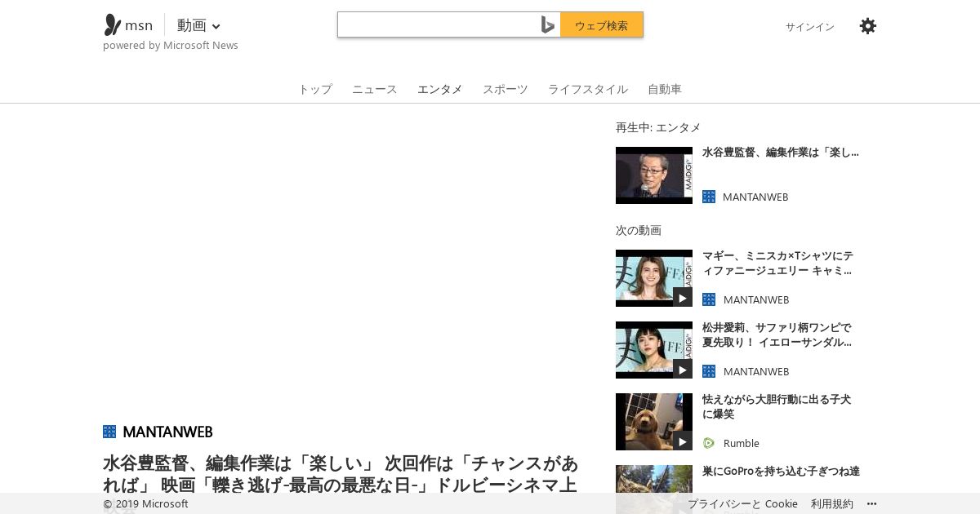Click the サインイン link
Screen dimensions: 980x514
point(810,27)
